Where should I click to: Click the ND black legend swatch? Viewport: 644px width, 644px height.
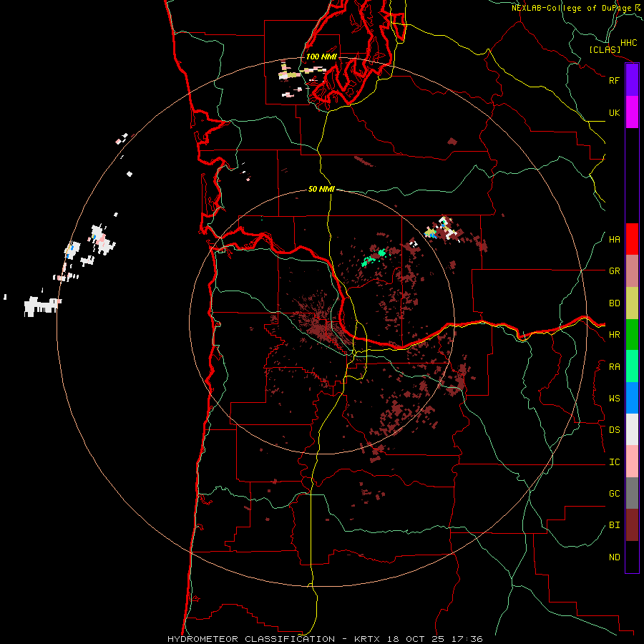click(632, 557)
